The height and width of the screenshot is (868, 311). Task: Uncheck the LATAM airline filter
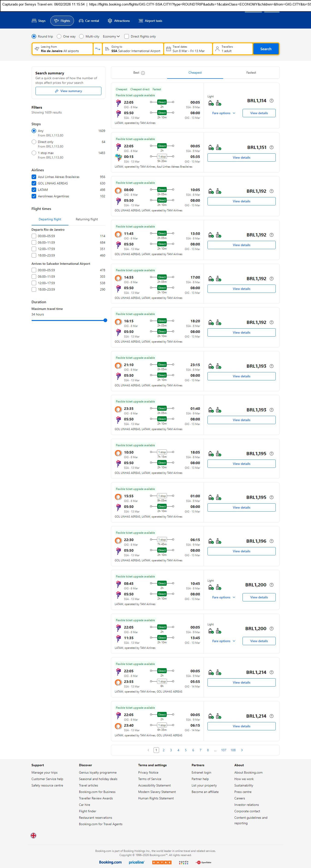(x=34, y=190)
